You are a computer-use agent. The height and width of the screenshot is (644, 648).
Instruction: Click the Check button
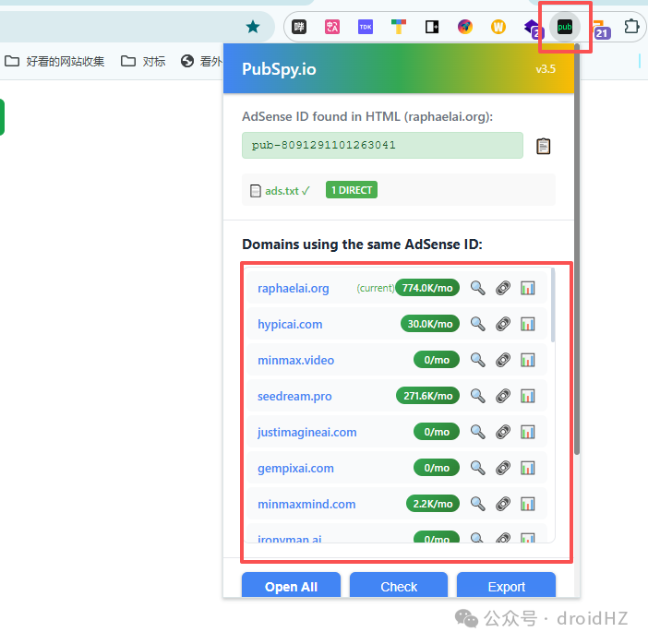point(399,585)
